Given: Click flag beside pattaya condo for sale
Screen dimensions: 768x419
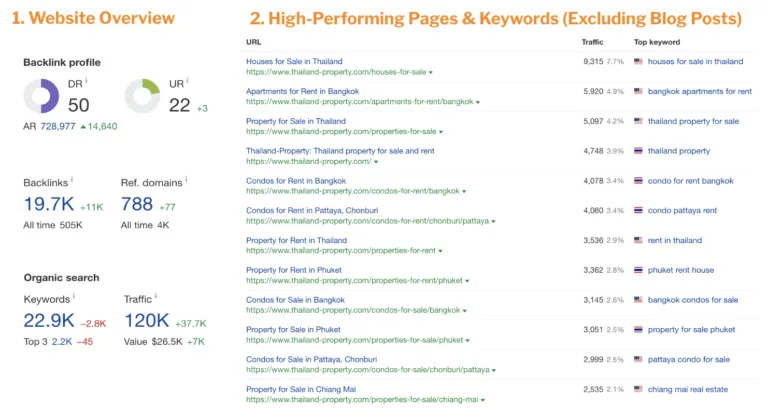Looking at the screenshot, I should pos(638,359).
